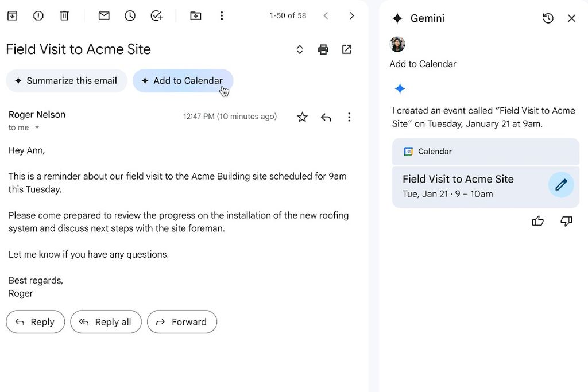Image resolution: width=588 pixels, height=392 pixels.
Task: Print the email
Action: click(x=323, y=49)
